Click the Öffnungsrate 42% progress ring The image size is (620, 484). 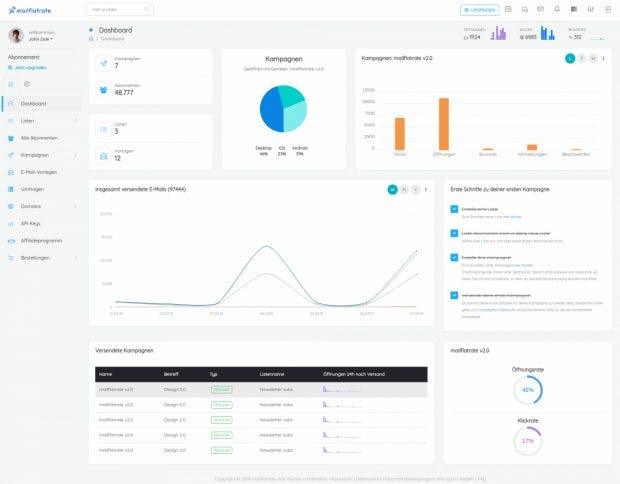click(528, 390)
